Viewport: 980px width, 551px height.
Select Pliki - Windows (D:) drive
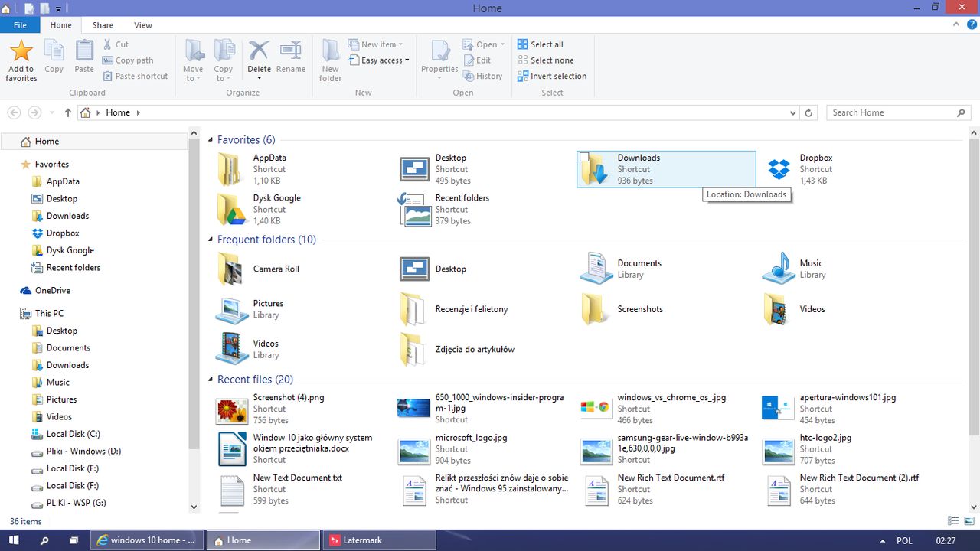pyautogui.click(x=83, y=452)
